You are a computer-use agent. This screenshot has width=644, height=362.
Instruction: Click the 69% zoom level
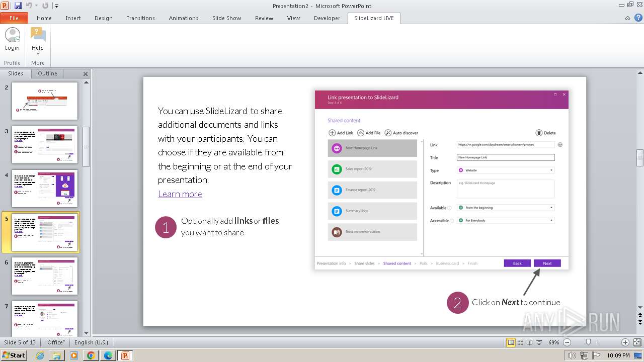(x=553, y=342)
